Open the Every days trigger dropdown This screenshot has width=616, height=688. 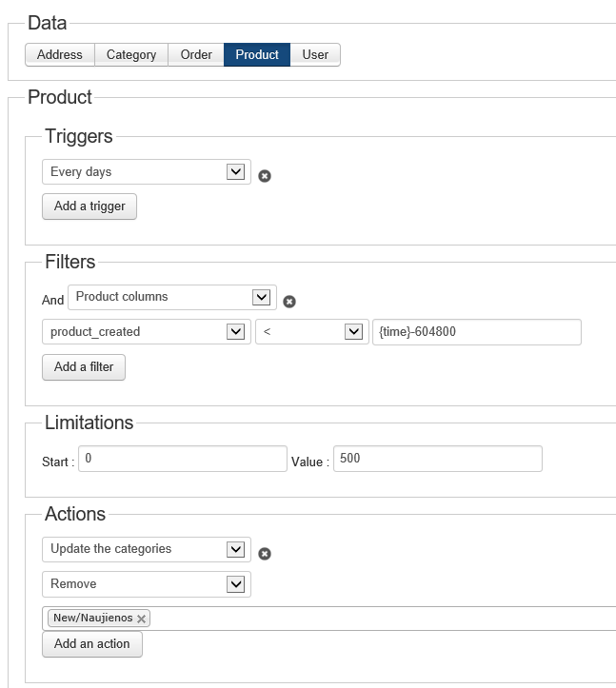[147, 172]
